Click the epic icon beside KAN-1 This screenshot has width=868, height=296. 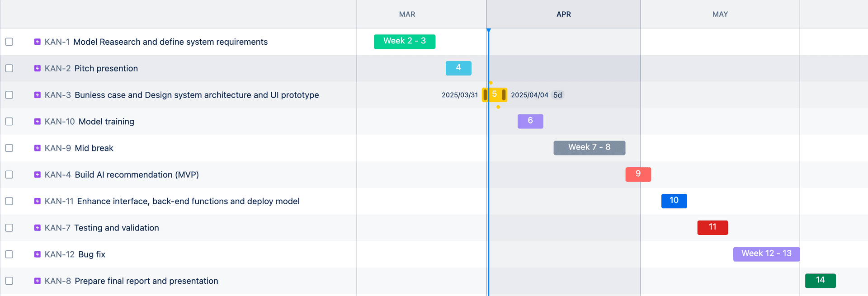38,42
